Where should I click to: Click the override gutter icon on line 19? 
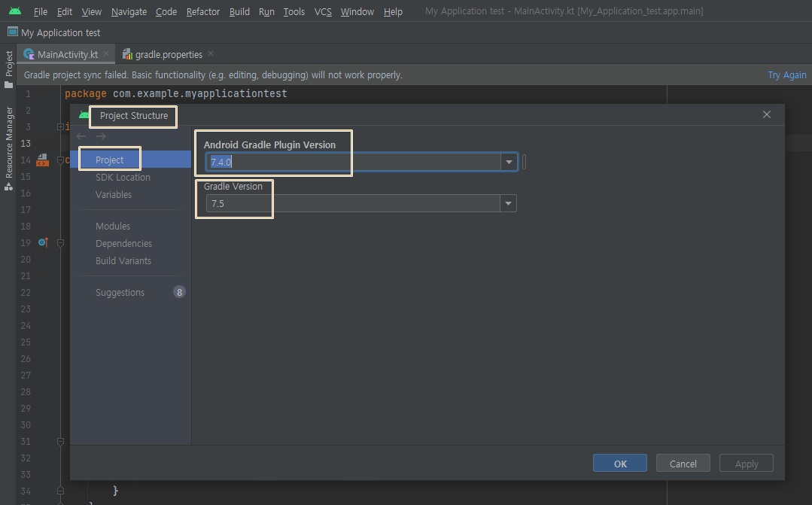pyautogui.click(x=43, y=242)
